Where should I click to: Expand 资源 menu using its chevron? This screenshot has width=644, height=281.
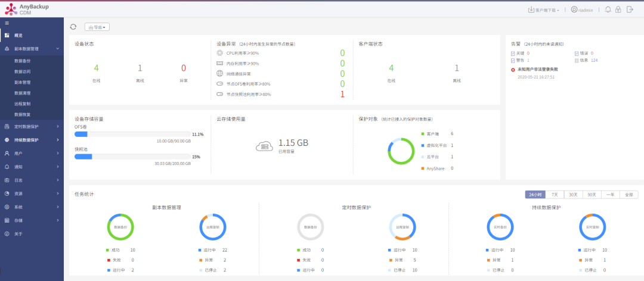point(57,193)
